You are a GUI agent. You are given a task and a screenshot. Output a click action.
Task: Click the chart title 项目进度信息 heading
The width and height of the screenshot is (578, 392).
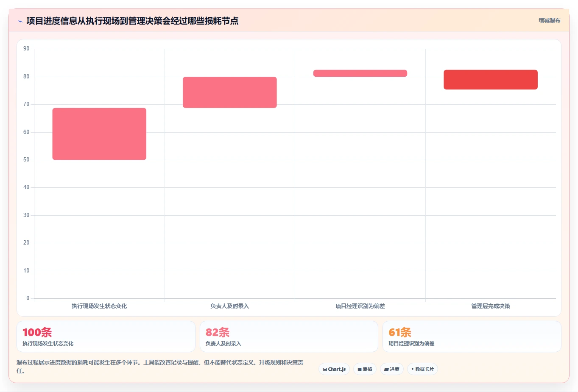pyautogui.click(x=132, y=21)
